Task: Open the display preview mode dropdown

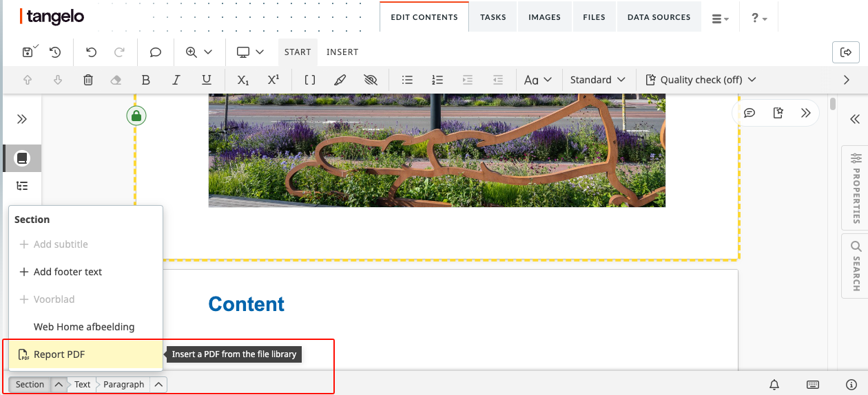Action: (250, 52)
